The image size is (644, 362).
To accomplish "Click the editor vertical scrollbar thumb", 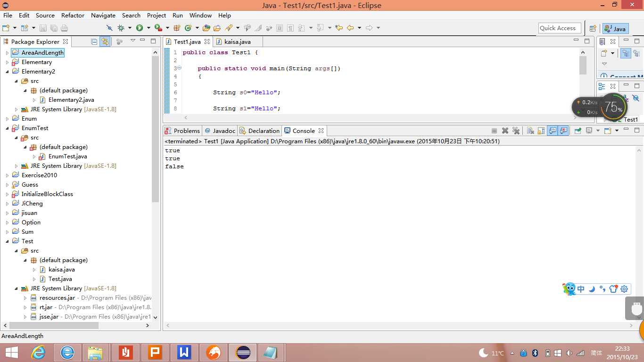I will [583, 65].
